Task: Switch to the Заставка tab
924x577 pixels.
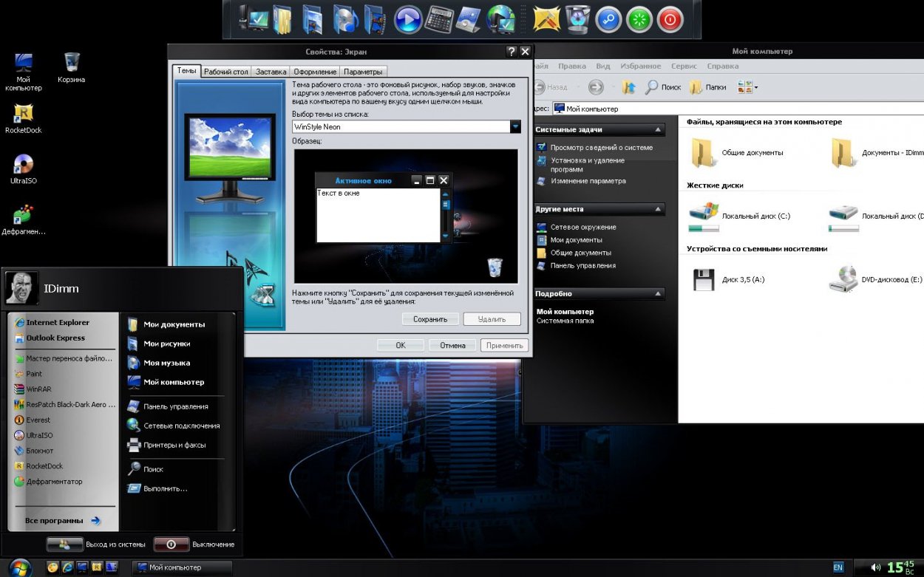Action: coord(271,72)
